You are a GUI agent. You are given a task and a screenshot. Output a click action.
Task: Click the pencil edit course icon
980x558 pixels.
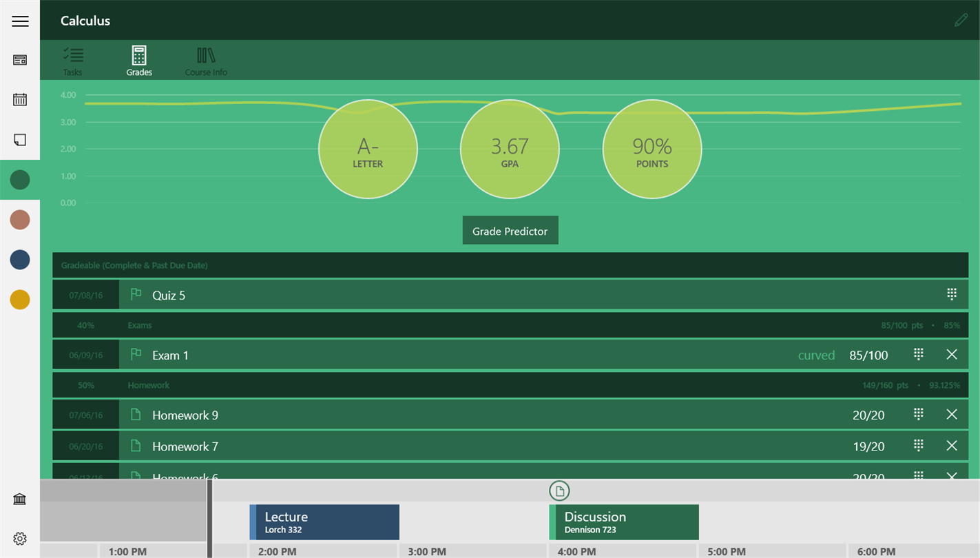pos(961,20)
